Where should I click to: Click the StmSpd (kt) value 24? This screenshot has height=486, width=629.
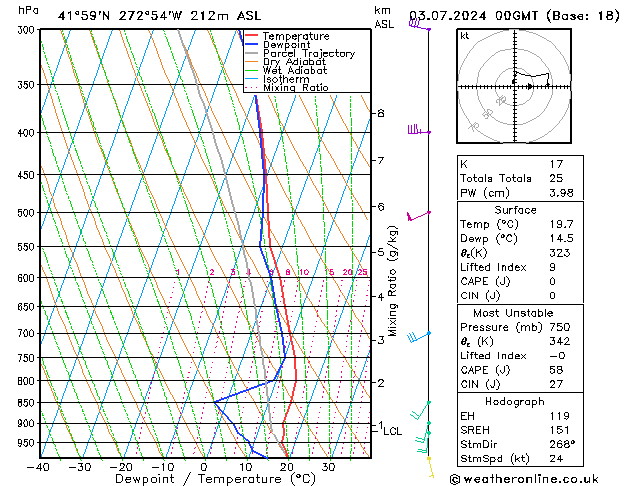tap(556, 458)
